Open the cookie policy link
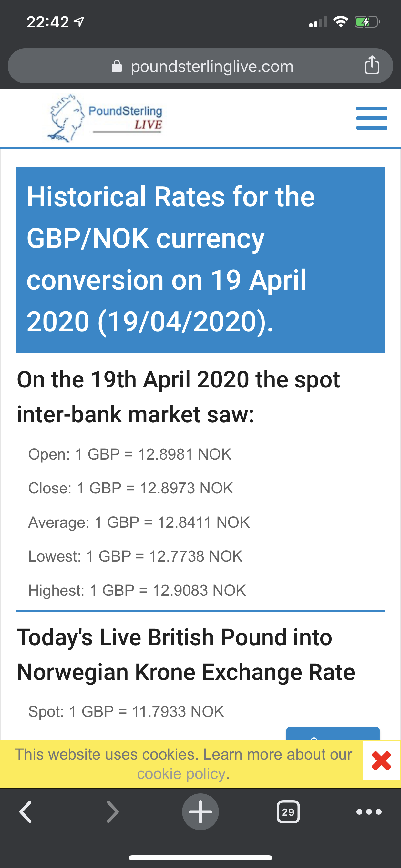 pyautogui.click(x=181, y=773)
